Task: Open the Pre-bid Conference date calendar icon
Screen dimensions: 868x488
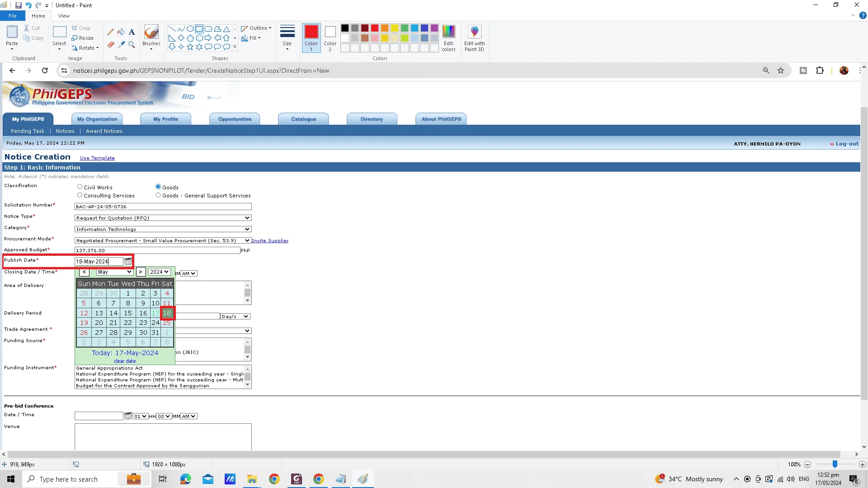Action: pyautogui.click(x=128, y=416)
